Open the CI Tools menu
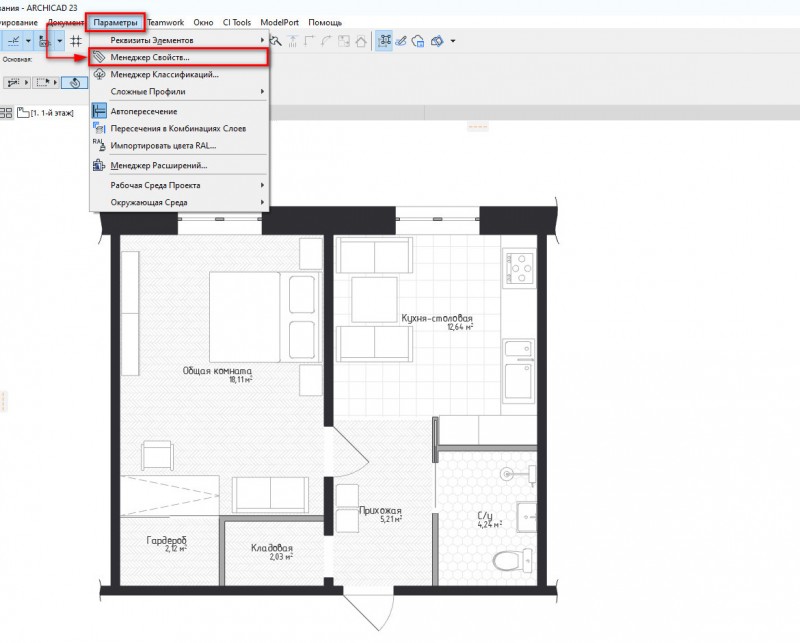 tap(237, 22)
